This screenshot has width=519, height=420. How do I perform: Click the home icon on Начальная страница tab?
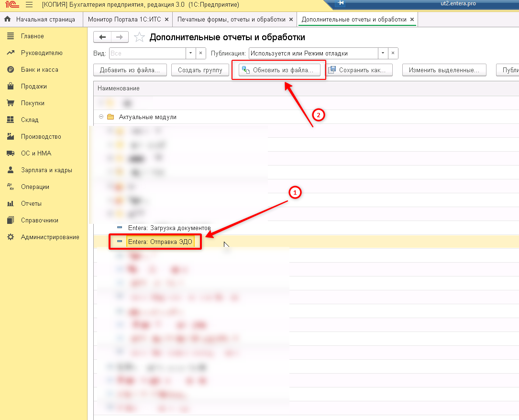tap(7, 19)
